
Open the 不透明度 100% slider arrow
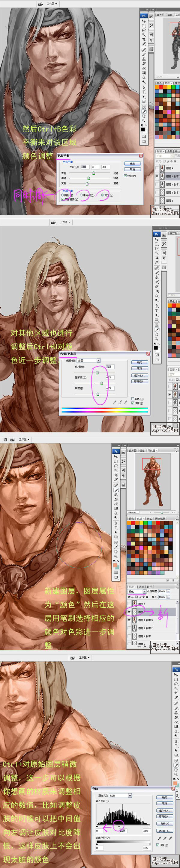click(x=169, y=591)
